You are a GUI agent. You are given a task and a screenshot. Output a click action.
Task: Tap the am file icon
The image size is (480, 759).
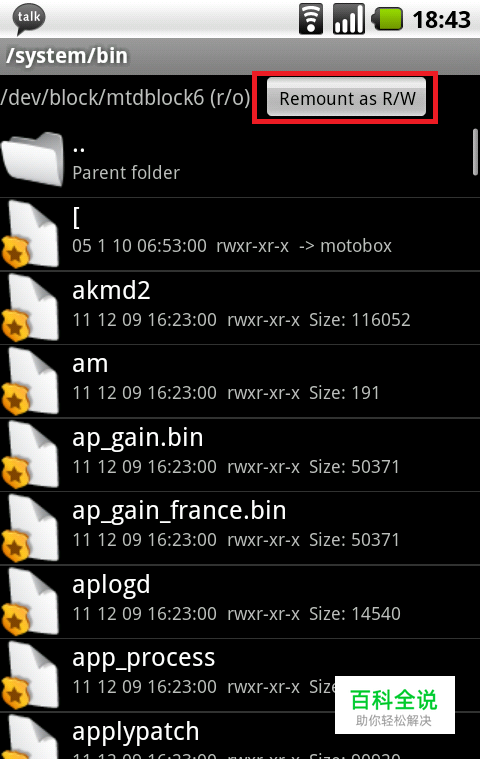(x=31, y=381)
